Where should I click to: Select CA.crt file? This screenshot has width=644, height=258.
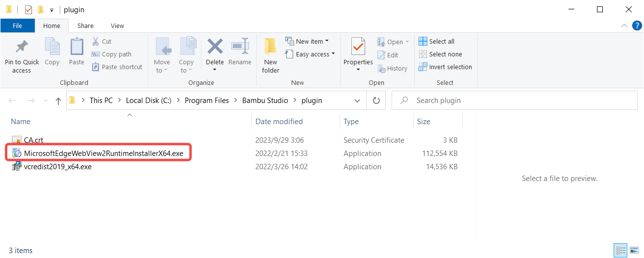(34, 140)
